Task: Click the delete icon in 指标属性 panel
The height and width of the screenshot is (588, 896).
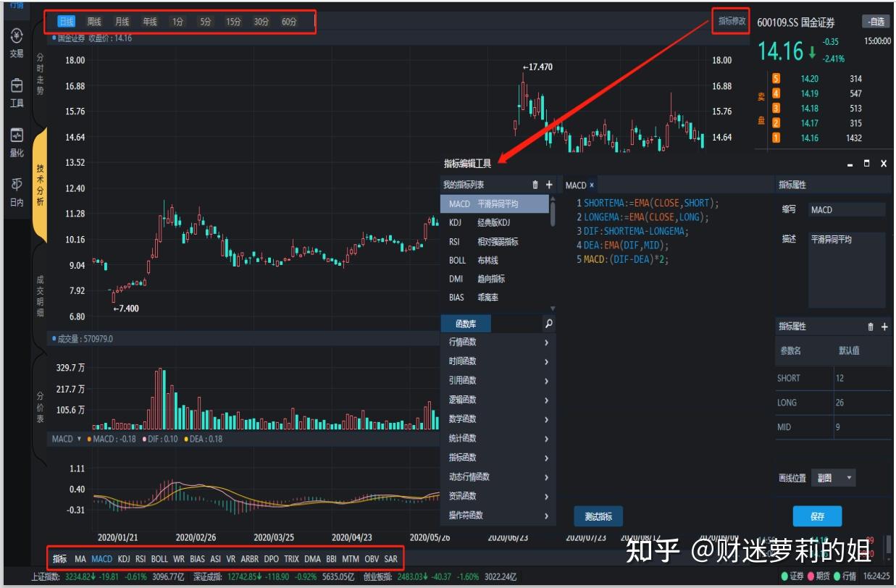Action: (x=871, y=327)
